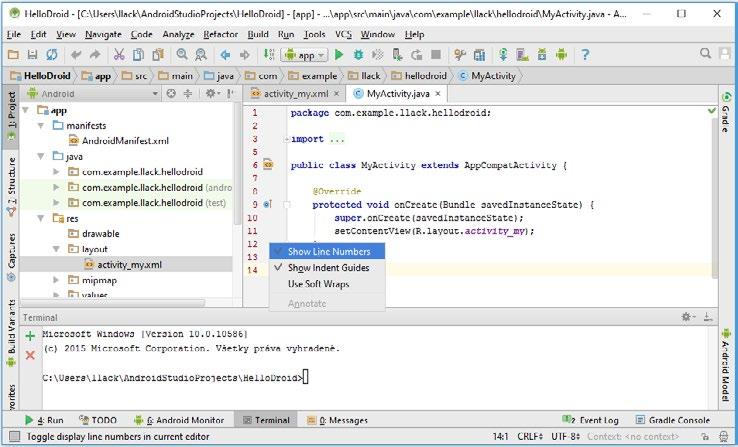Open the Analyze menu
The width and height of the screenshot is (738, 447).
click(178, 34)
